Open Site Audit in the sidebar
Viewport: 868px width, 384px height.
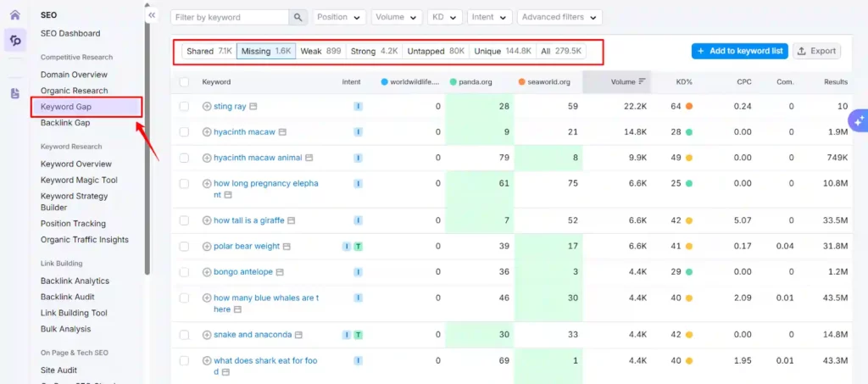58,370
